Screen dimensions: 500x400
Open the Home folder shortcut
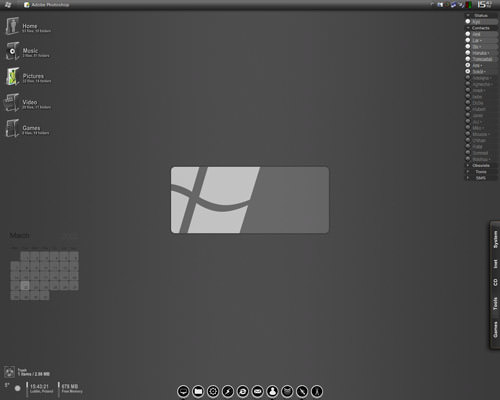pos(12,26)
